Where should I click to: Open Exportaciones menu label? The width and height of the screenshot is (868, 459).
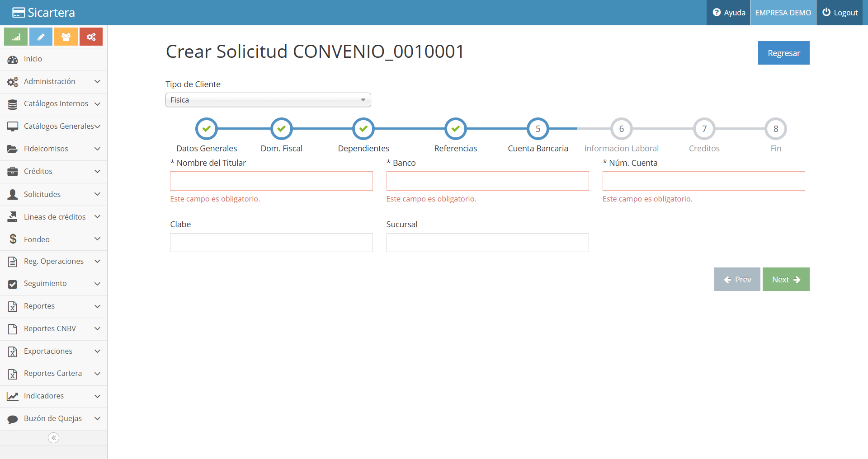click(x=48, y=351)
